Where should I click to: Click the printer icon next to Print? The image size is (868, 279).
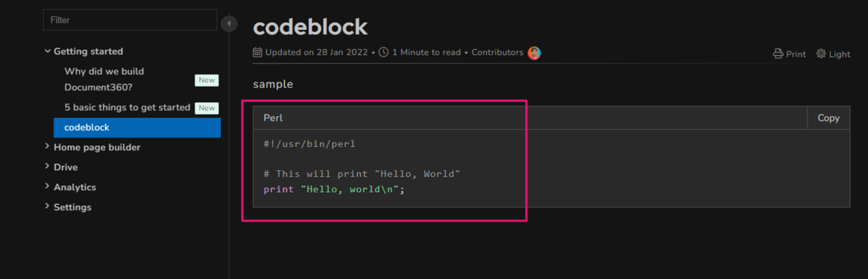(779, 54)
